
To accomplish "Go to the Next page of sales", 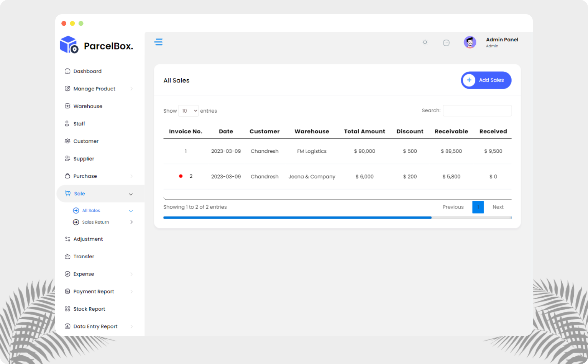I will [x=498, y=207].
